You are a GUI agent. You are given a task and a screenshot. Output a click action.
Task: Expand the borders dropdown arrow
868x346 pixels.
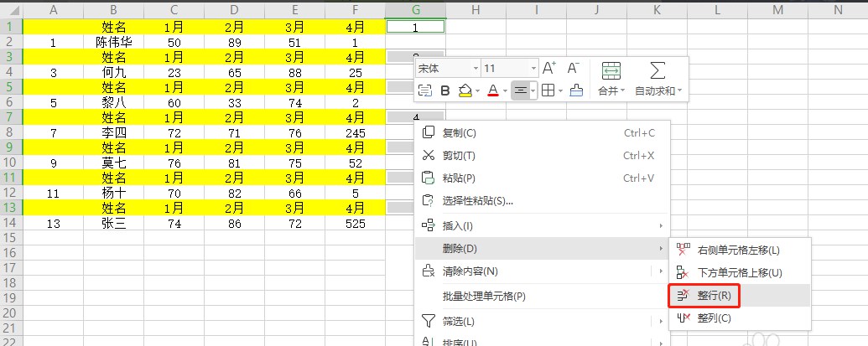[560, 91]
